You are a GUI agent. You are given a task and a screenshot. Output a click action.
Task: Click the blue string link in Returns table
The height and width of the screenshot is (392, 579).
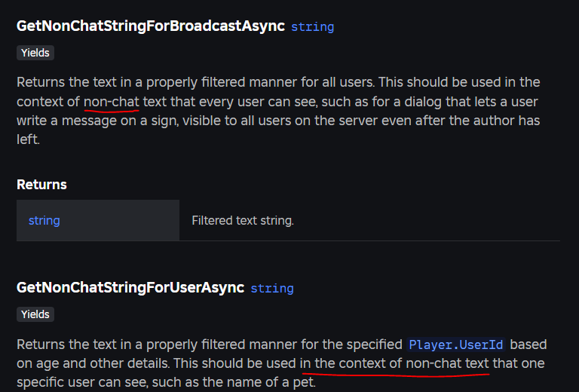[44, 220]
